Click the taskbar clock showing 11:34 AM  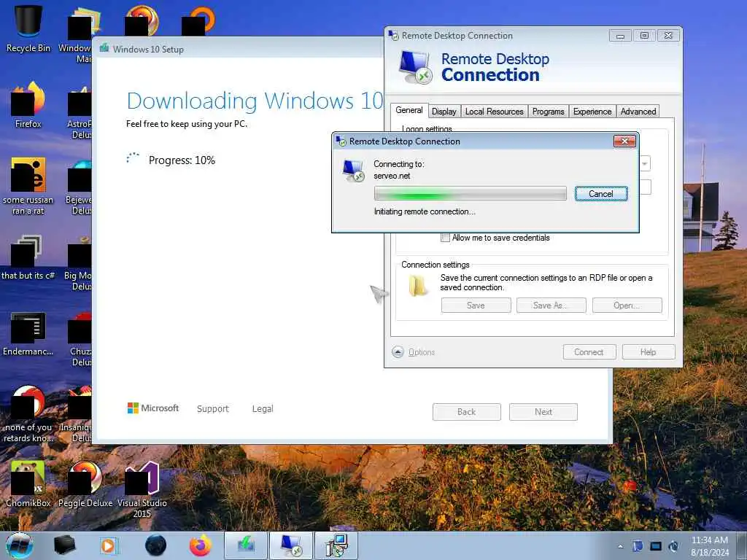[709, 546]
